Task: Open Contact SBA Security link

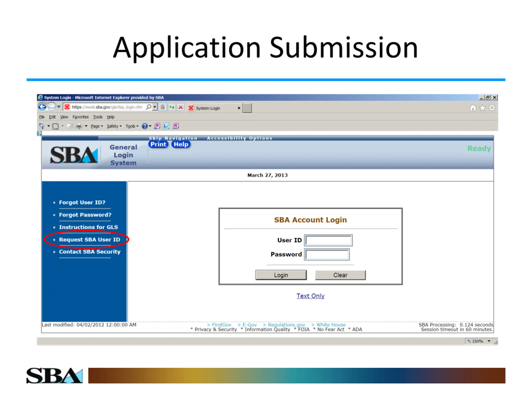Action: pyautogui.click(x=90, y=252)
